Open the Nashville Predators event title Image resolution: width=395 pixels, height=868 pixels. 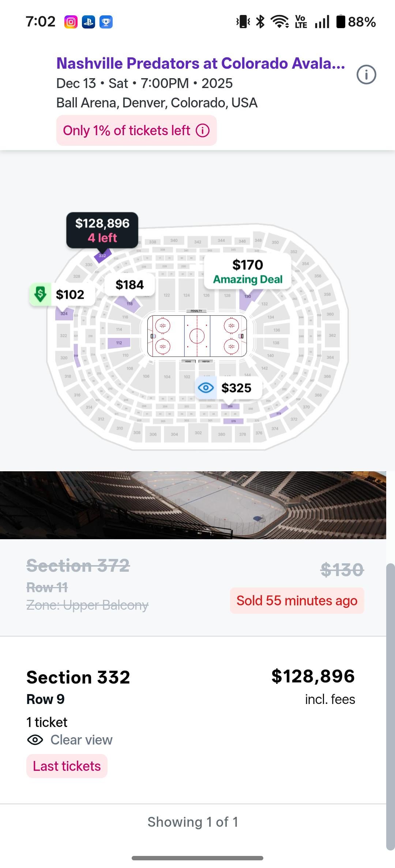tap(200, 64)
